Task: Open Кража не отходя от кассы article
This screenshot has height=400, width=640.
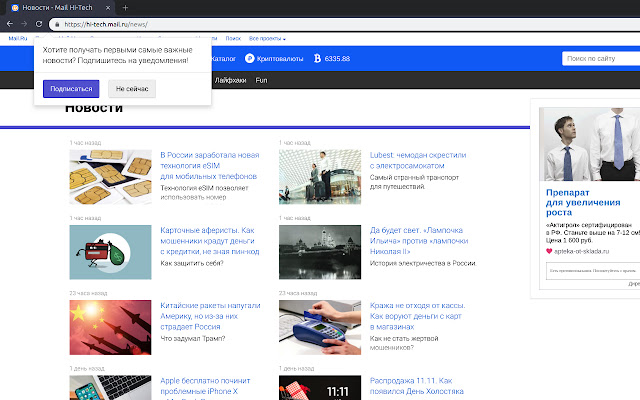Action: [x=417, y=316]
